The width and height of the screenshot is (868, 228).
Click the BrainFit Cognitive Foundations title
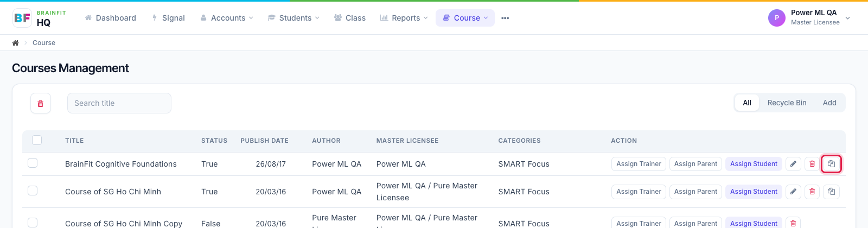pos(121,164)
